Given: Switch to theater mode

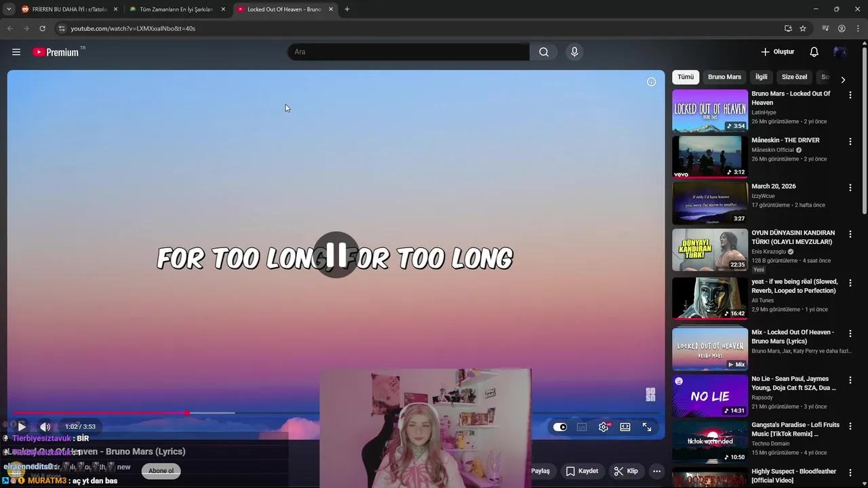Looking at the screenshot, I should coord(625,427).
